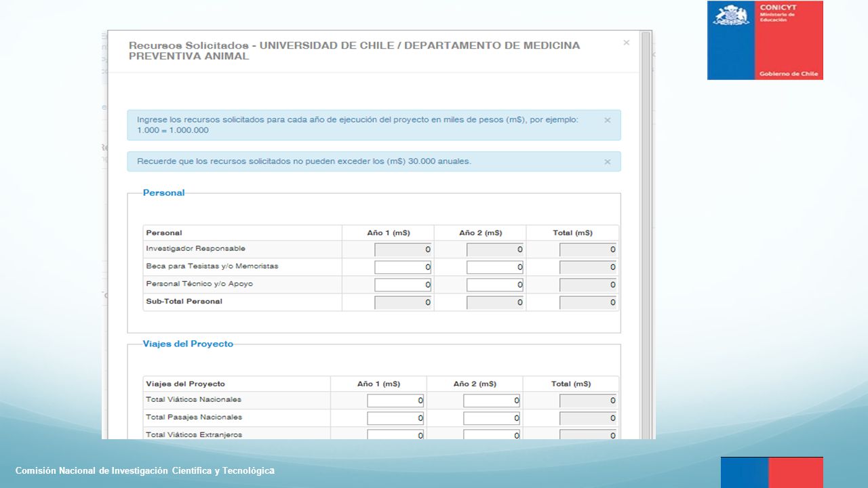Click the 'Personal' section heading
Viewport: 868px width, 488px height.
click(163, 193)
